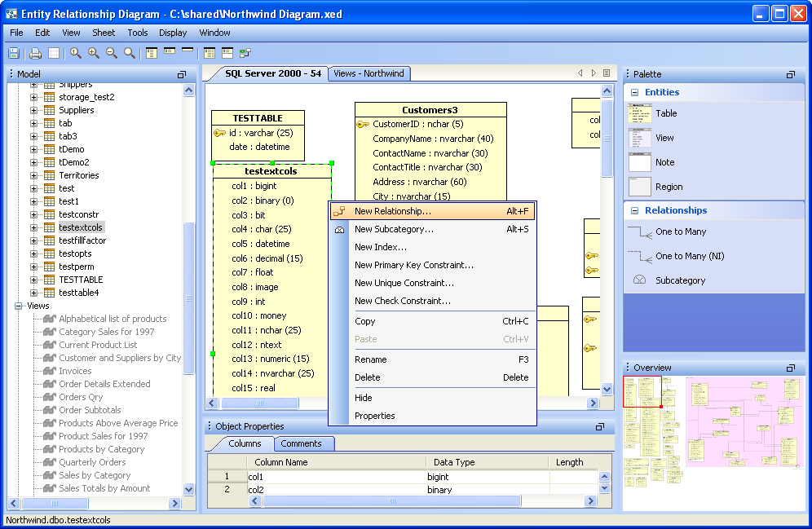
Task: Open the Tools menu
Action: point(137,33)
